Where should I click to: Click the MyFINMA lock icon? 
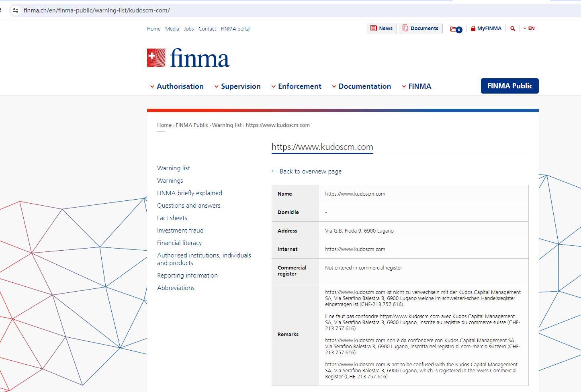click(x=473, y=29)
